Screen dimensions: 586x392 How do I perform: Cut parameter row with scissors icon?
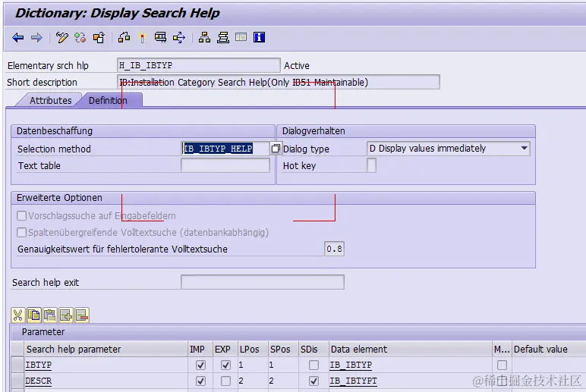(17, 315)
